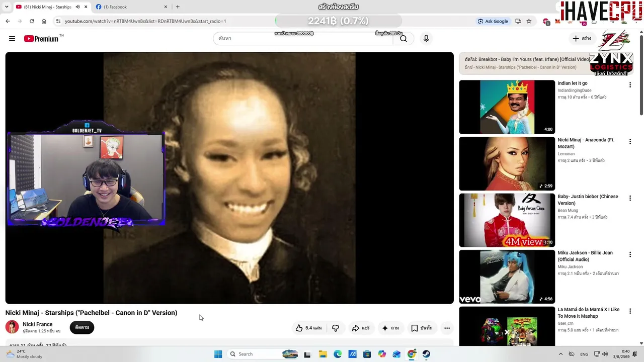Switch to Chrome in the taskbar
Screen dimensions: 644x362
[x=412, y=354]
